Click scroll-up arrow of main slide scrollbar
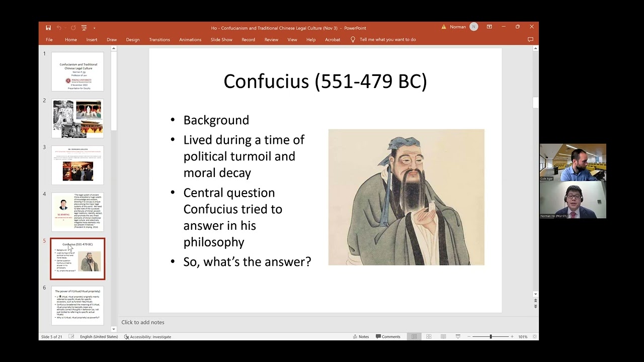 [x=535, y=49]
